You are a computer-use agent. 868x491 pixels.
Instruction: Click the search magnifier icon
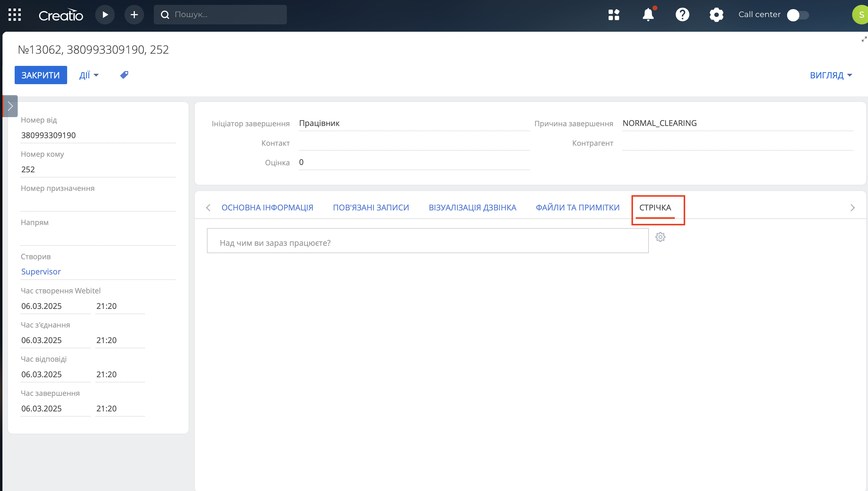pos(165,15)
